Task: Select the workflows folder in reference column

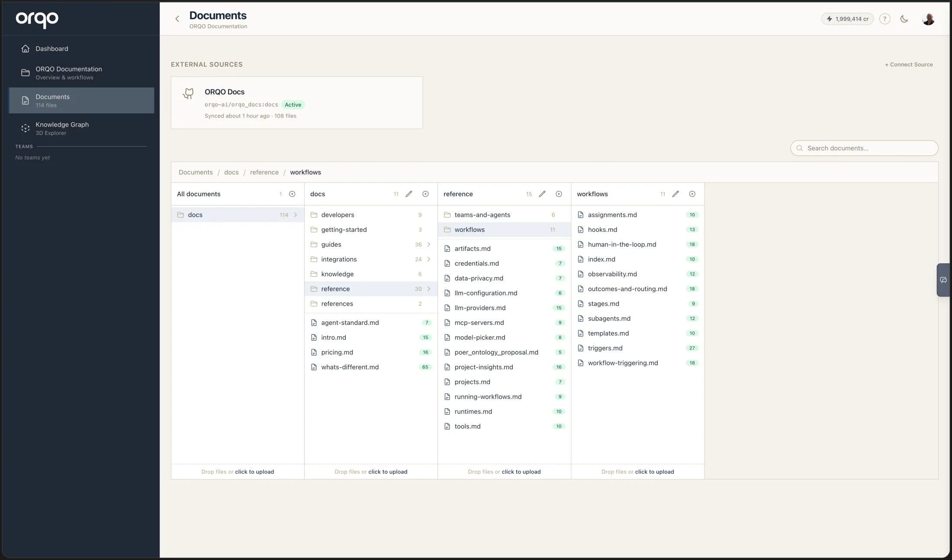Action: click(x=504, y=230)
